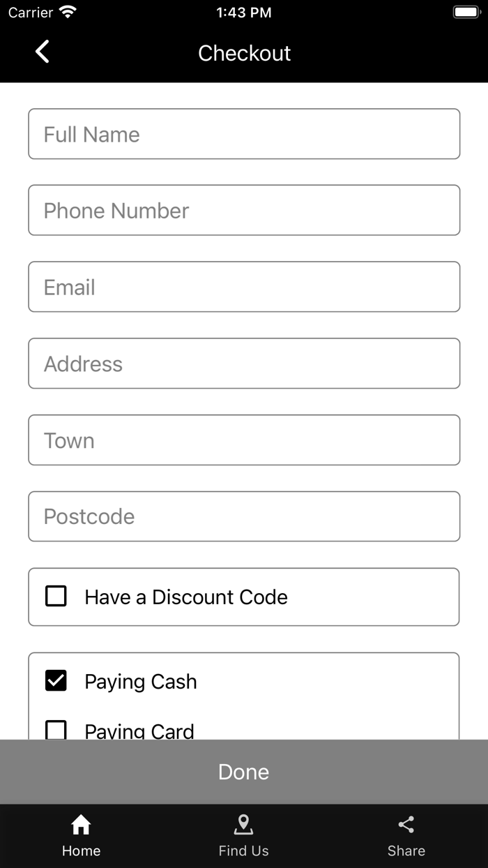The width and height of the screenshot is (488, 868).
Task: Tap the Town input box
Action: click(x=244, y=440)
